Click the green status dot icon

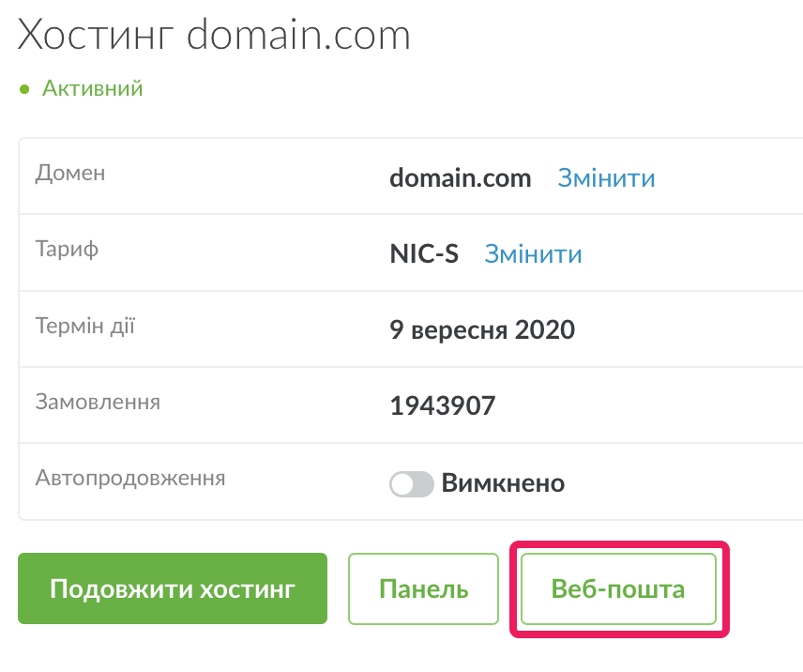point(24,90)
